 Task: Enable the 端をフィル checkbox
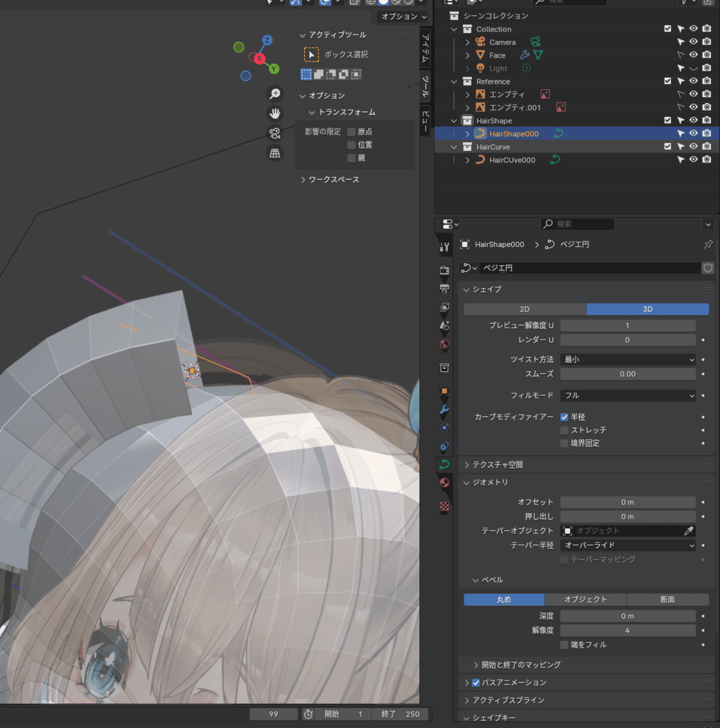(x=564, y=645)
